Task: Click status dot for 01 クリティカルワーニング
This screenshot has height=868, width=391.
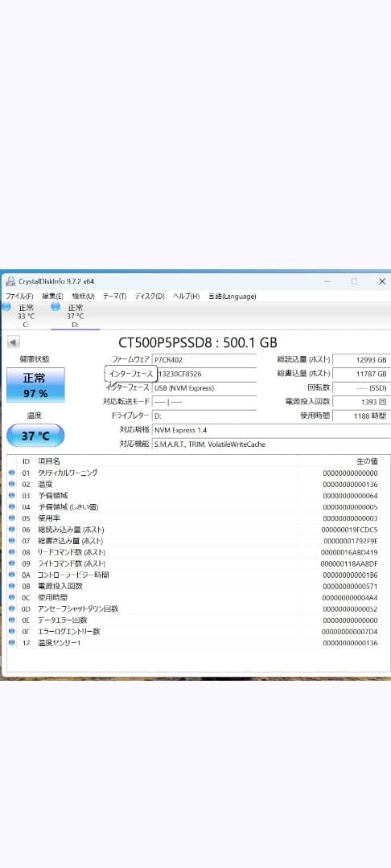Action: coord(12,473)
